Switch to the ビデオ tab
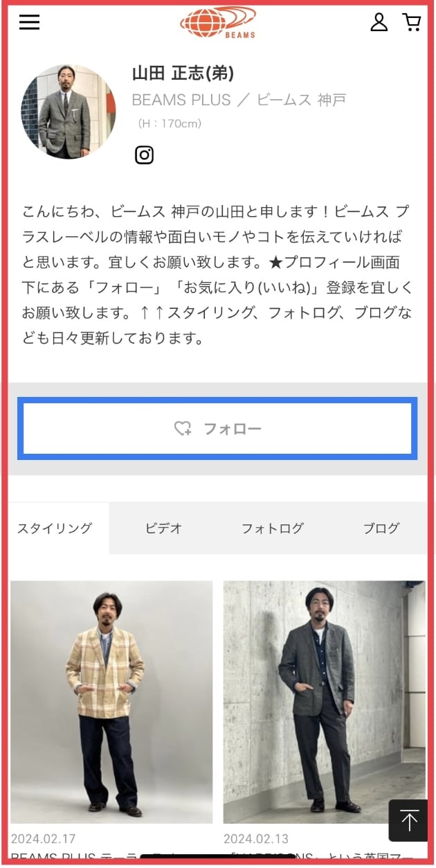 pyautogui.click(x=163, y=528)
